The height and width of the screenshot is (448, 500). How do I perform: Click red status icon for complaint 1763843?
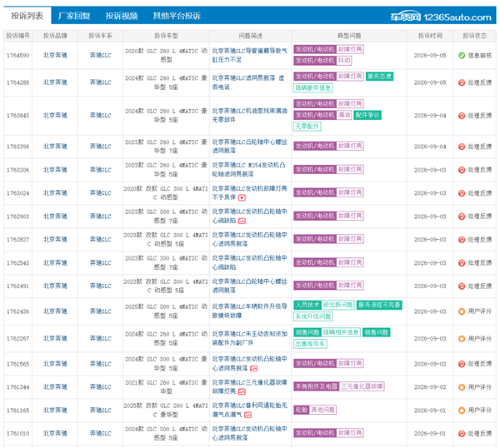click(462, 115)
